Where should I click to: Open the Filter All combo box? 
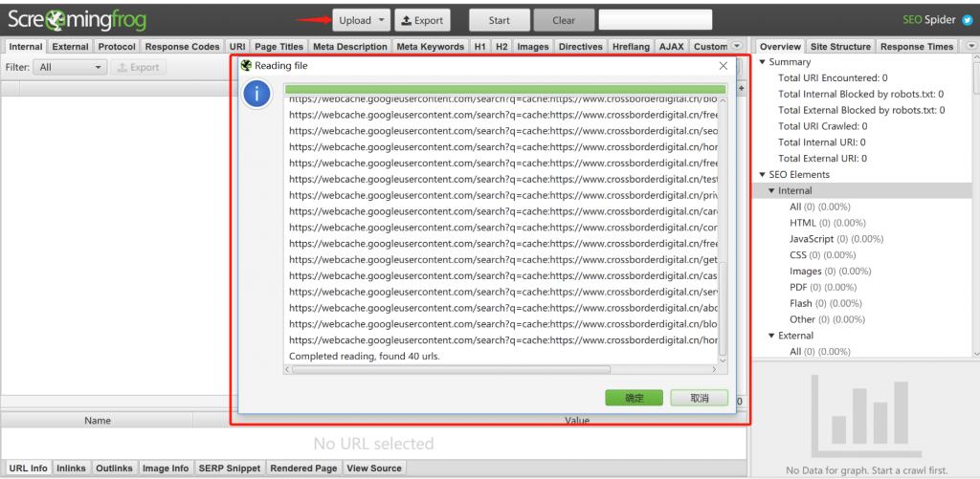pos(71,68)
